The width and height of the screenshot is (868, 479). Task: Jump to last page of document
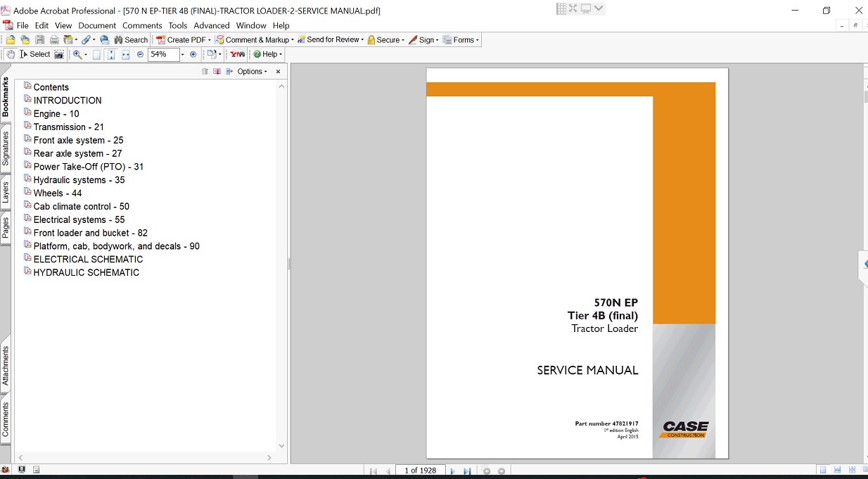click(466, 471)
